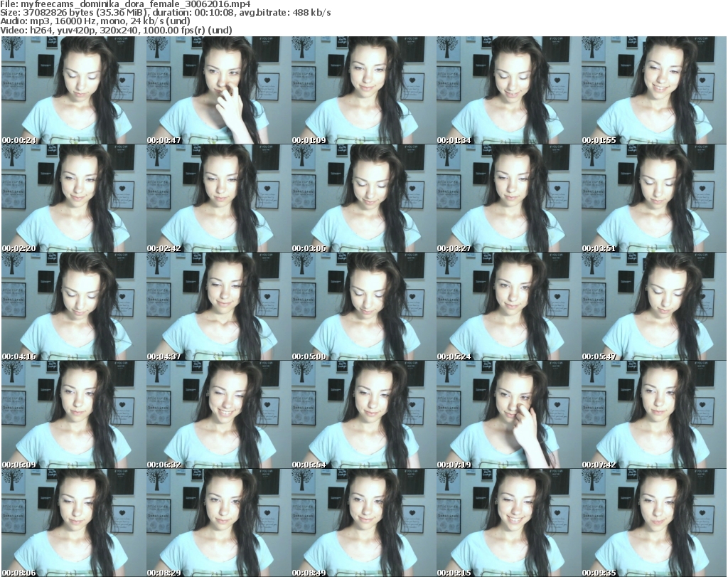Select the thumbnail timestamped 00:06:09

73,415
